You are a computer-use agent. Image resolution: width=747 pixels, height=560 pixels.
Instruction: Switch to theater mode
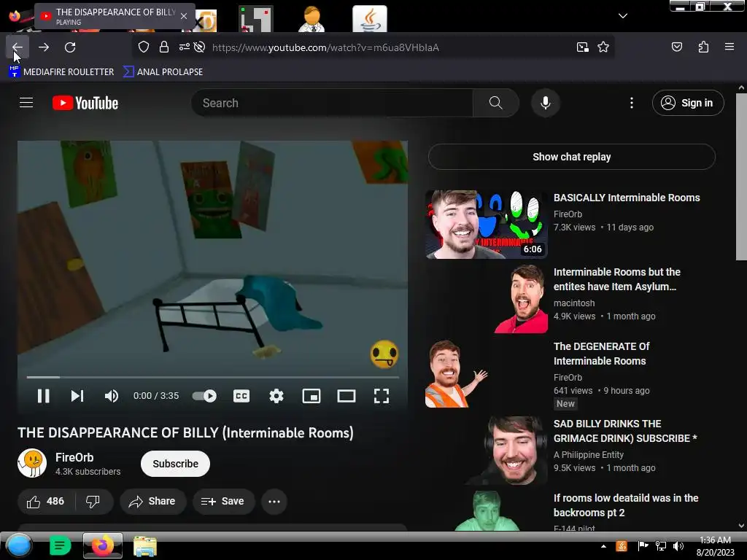(x=347, y=396)
